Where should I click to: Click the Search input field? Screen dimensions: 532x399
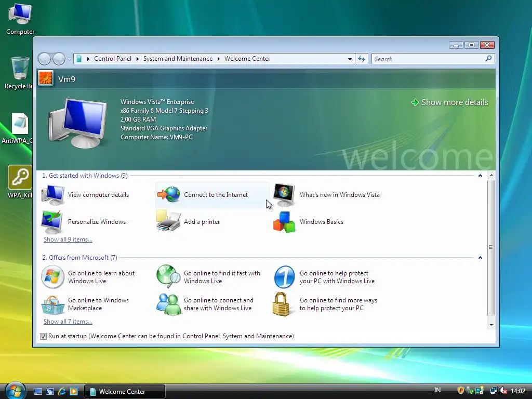point(429,59)
